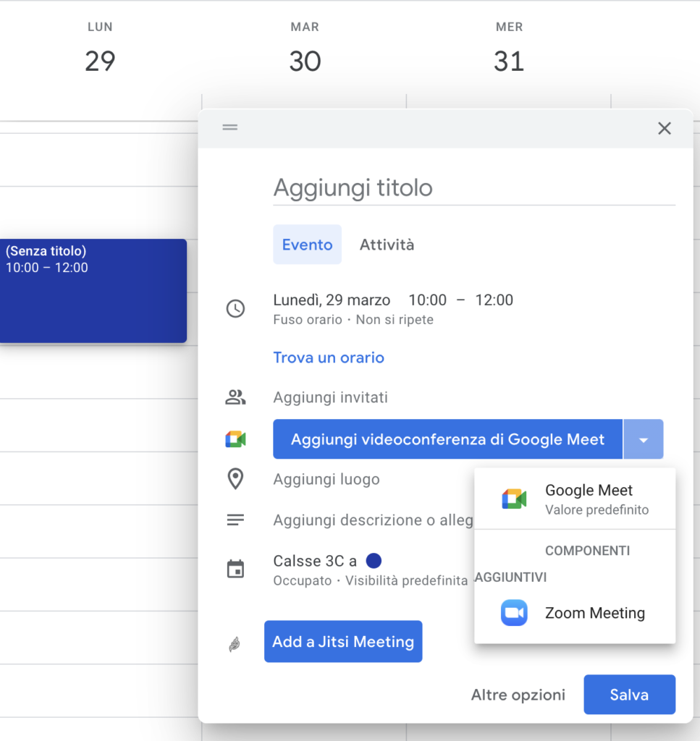Switch to the Attività tab
Screen dimensions: 700x741
387,245
